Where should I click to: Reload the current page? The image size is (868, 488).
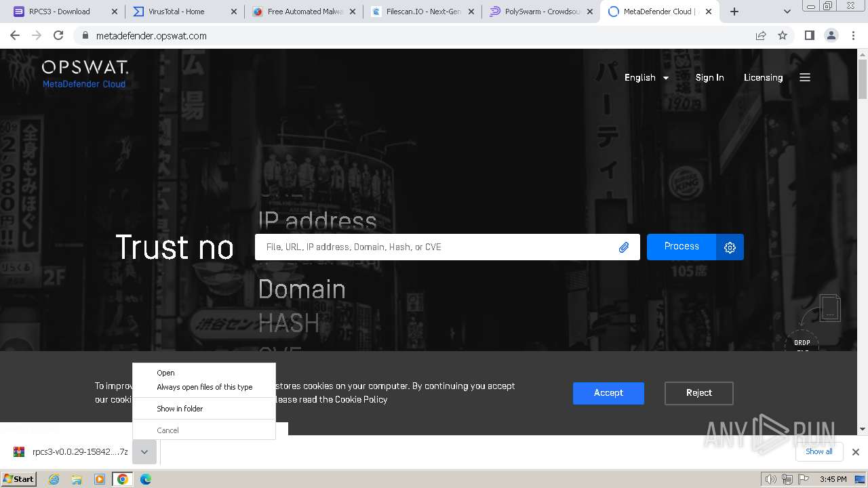click(58, 36)
